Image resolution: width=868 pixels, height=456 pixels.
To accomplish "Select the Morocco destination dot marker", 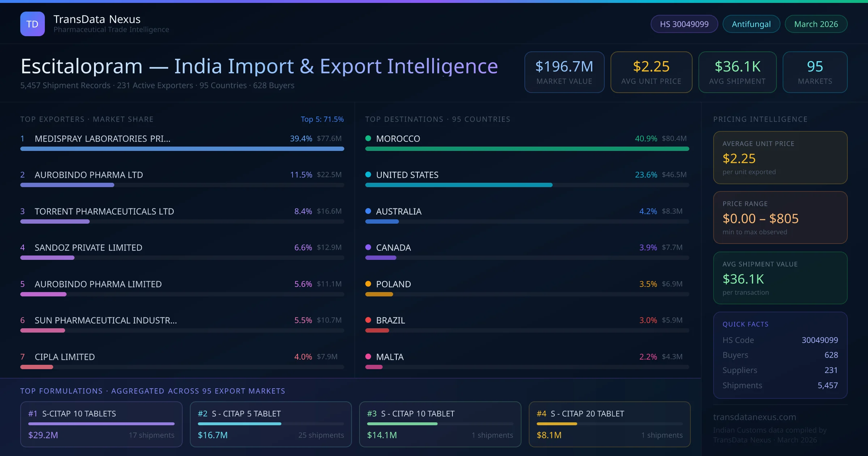I will click(369, 138).
